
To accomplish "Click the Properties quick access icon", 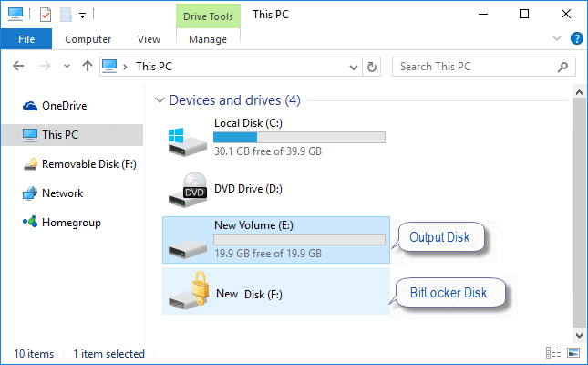I will click(46, 15).
